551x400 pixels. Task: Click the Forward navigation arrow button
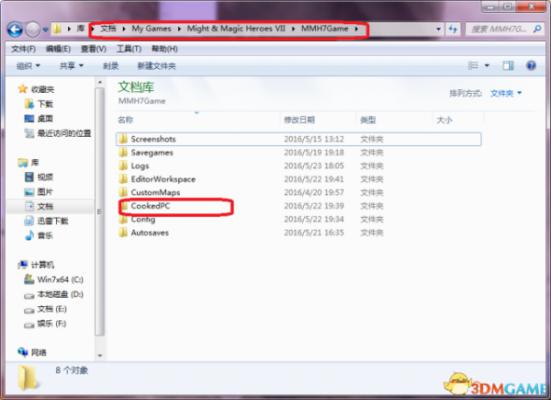pos(33,29)
